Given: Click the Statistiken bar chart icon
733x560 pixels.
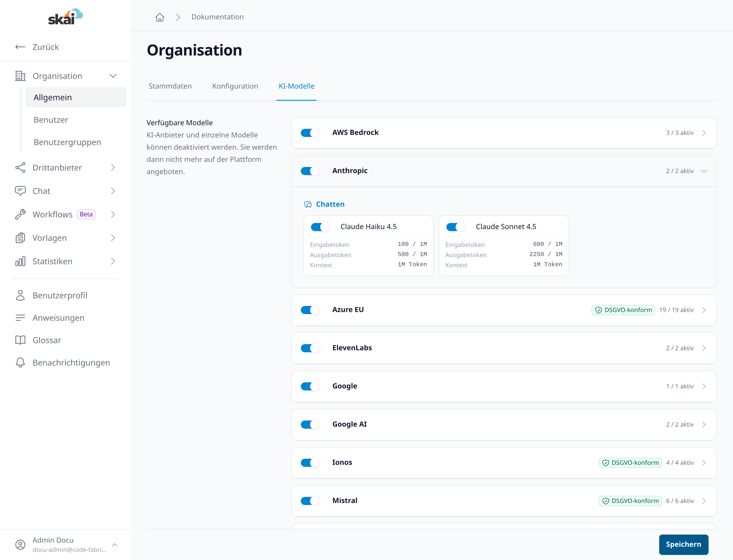Looking at the screenshot, I should tap(20, 261).
